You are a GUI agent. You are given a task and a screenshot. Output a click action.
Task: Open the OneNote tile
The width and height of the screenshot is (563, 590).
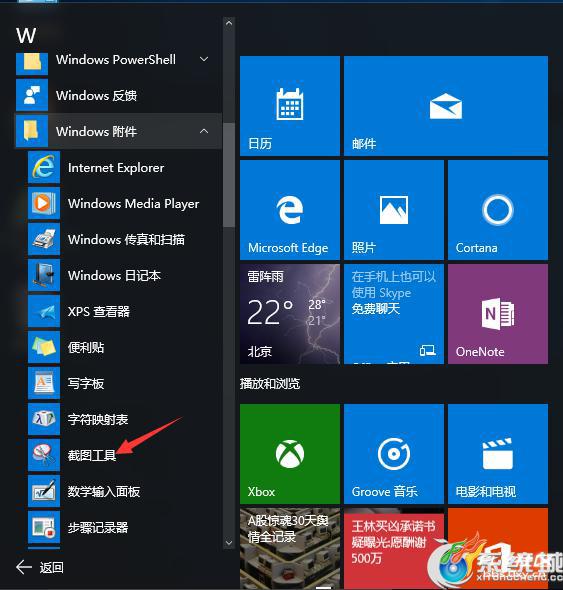(x=498, y=314)
